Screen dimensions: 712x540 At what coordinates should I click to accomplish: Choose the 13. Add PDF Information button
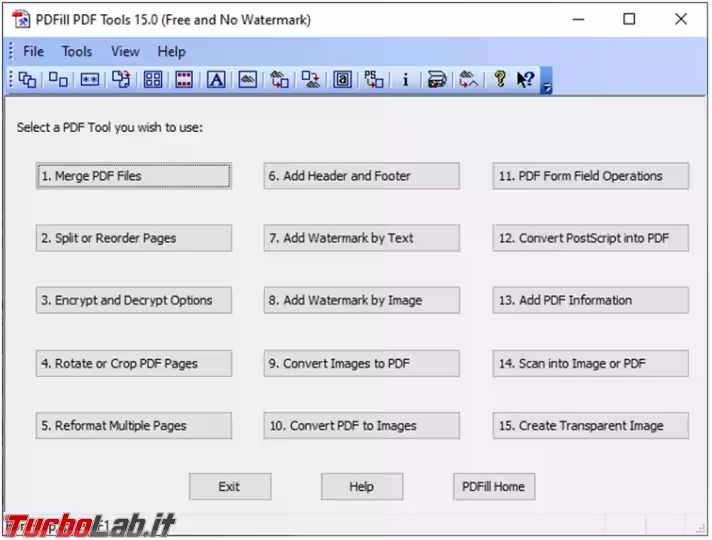[x=591, y=300]
